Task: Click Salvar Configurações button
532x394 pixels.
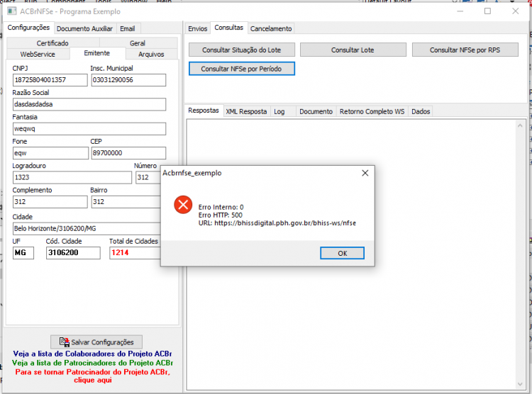Action: tap(96, 342)
